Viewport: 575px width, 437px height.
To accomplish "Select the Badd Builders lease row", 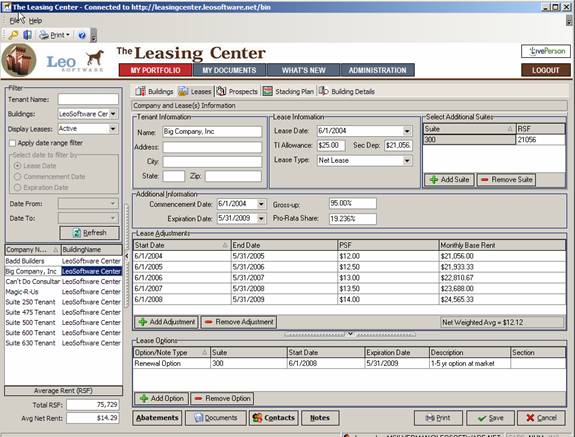I will (63, 261).
